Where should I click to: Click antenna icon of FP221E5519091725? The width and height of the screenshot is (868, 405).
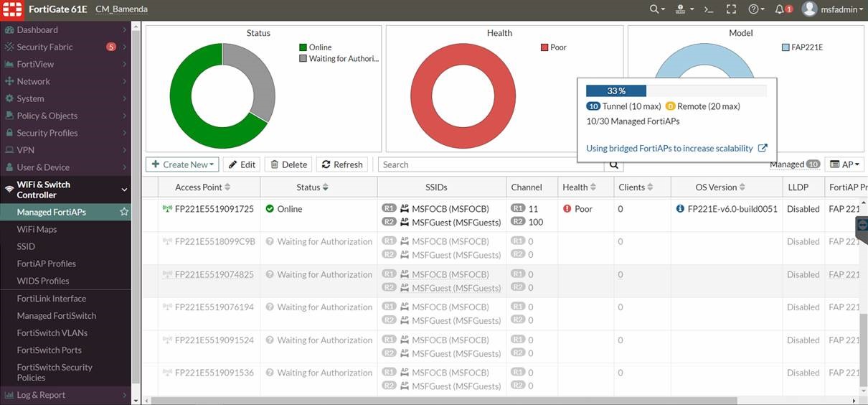pyautogui.click(x=167, y=209)
